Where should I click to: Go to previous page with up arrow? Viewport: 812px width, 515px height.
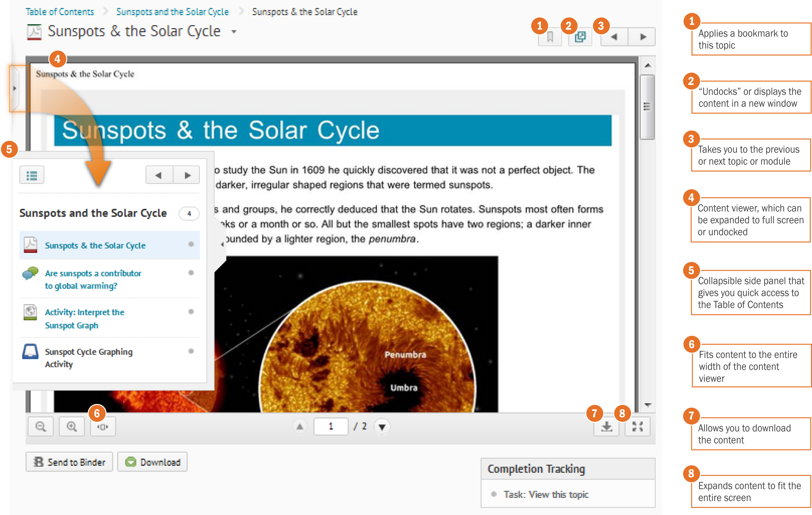point(300,427)
